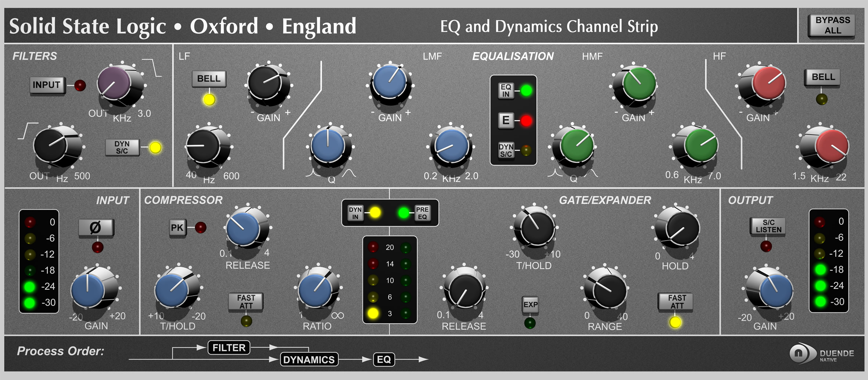The height and width of the screenshot is (380, 868).
Task: Toggle the DYN IN button
Action: [355, 213]
